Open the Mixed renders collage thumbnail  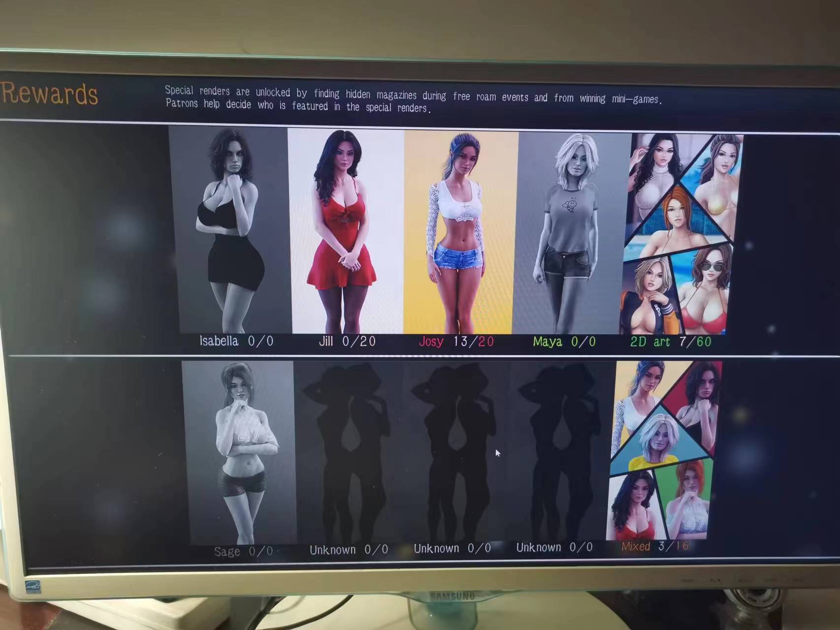pos(665,450)
